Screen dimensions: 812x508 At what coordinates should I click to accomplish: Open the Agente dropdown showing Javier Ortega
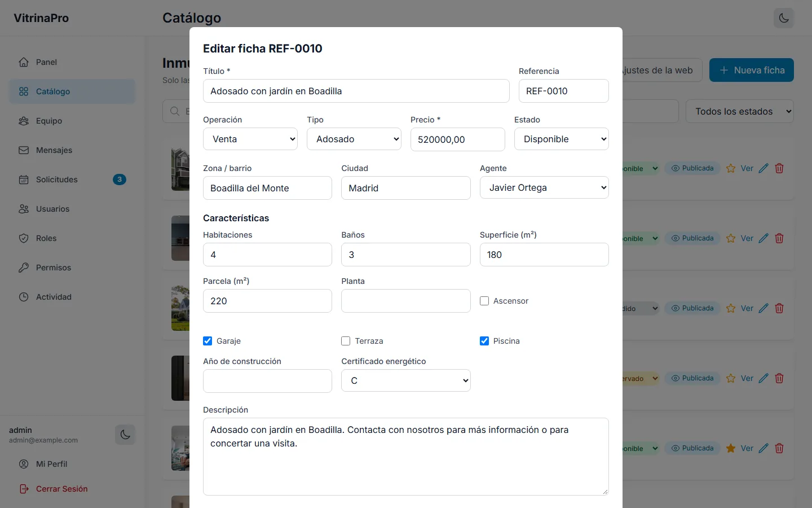point(544,187)
